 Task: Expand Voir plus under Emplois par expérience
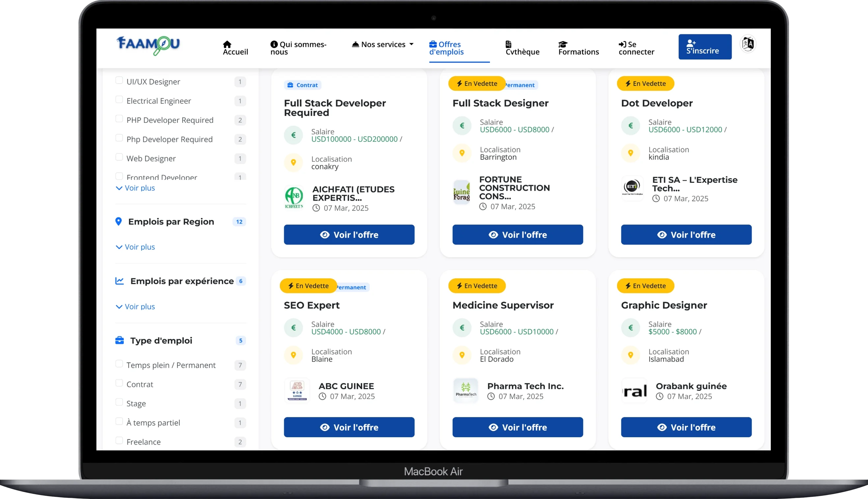click(x=136, y=307)
